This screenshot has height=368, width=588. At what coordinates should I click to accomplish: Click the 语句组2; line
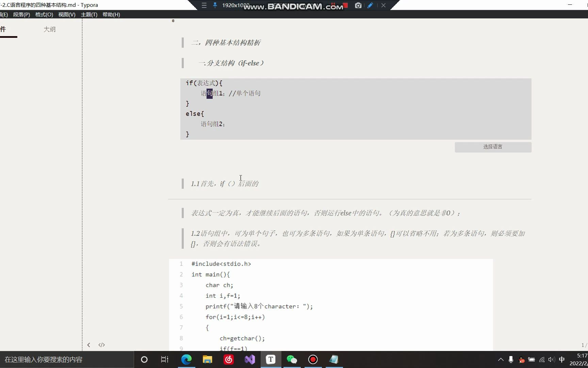click(x=213, y=124)
